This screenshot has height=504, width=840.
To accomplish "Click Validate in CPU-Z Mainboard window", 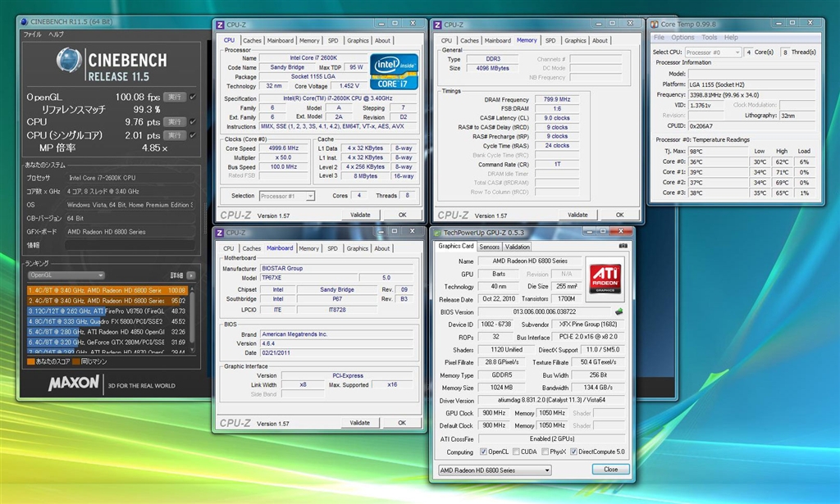I will (x=360, y=423).
